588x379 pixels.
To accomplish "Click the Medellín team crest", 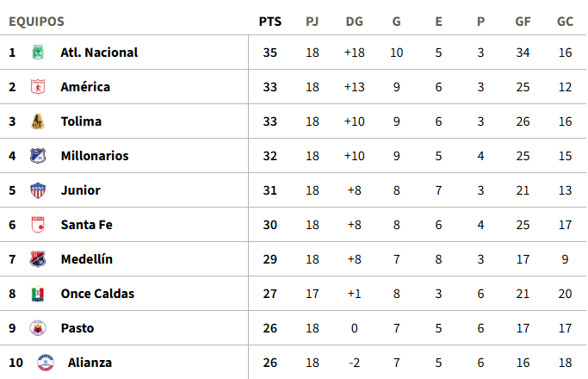I will point(38,259).
